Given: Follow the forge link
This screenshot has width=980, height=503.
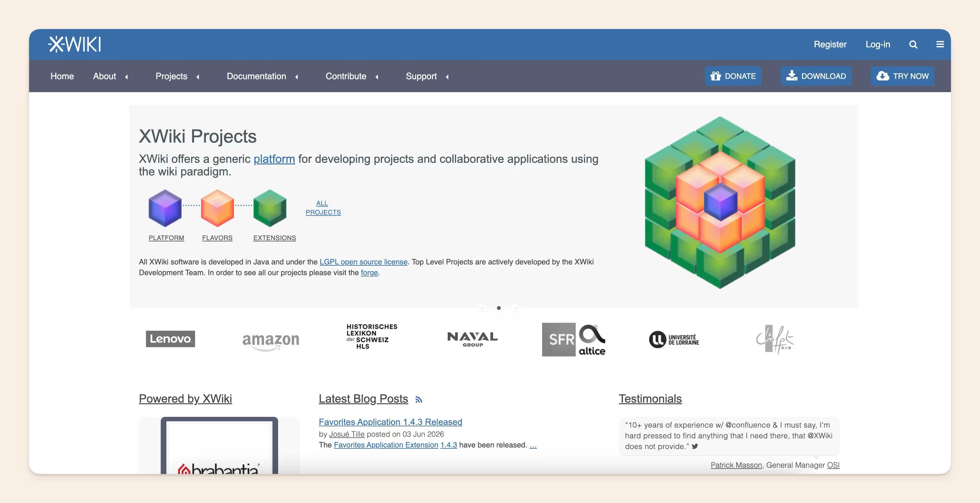Looking at the screenshot, I should point(369,273).
